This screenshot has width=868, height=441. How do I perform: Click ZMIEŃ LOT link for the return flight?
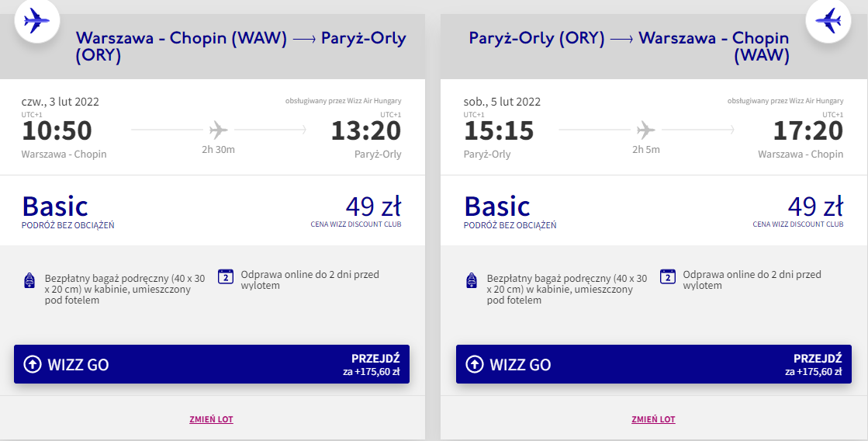[653, 419]
